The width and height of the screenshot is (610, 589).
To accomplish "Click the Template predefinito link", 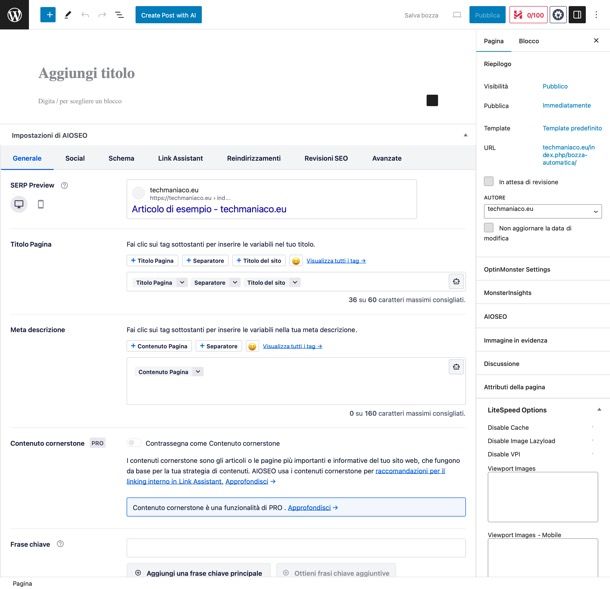I will pos(572,128).
